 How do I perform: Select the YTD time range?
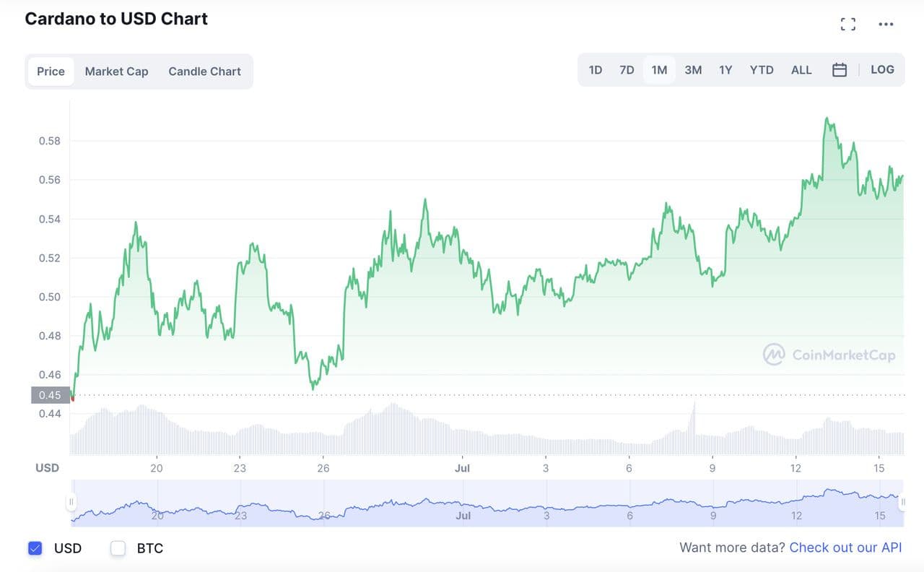[762, 70]
